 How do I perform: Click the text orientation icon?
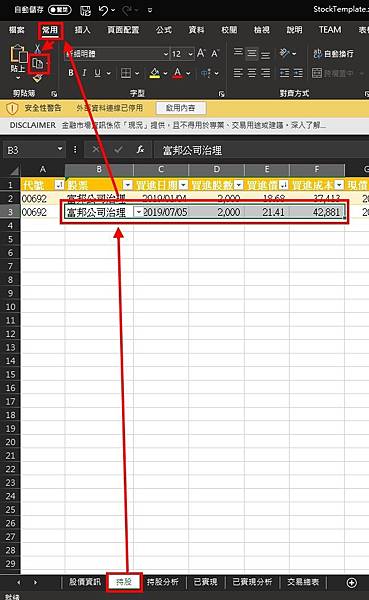284,53
